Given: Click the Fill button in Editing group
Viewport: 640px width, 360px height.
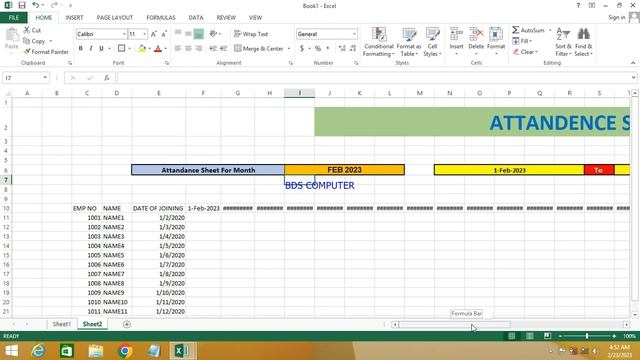Looking at the screenshot, I should click(x=522, y=41).
